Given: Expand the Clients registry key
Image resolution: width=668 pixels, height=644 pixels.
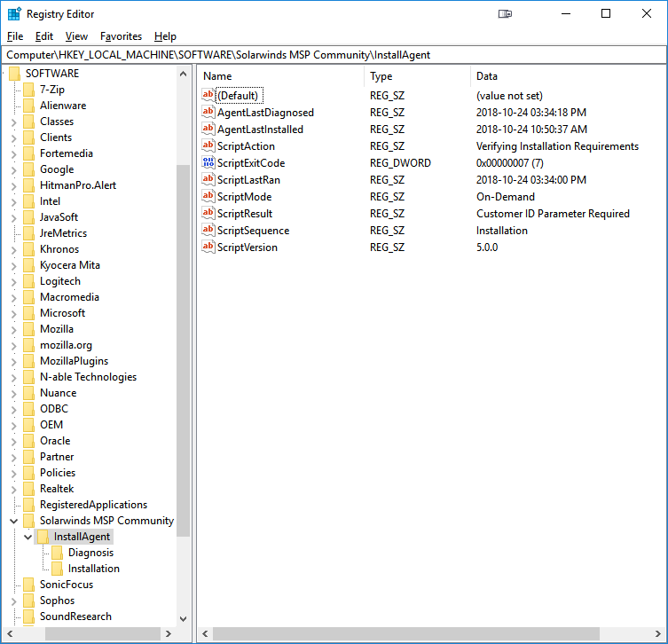Looking at the screenshot, I should [13, 138].
